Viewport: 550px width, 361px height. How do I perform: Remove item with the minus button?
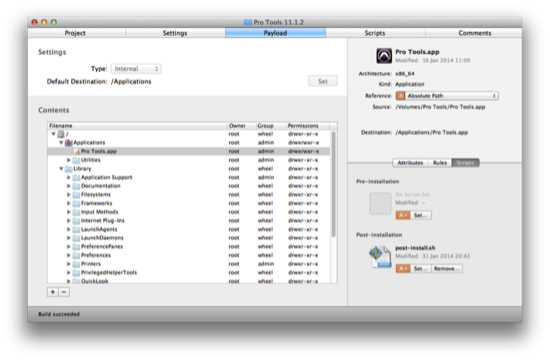(64, 292)
